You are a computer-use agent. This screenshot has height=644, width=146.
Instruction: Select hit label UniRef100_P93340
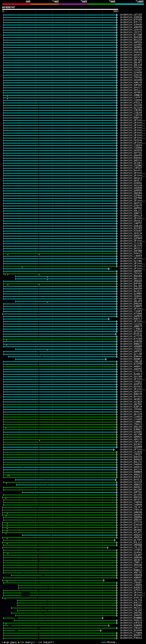(131, 67)
